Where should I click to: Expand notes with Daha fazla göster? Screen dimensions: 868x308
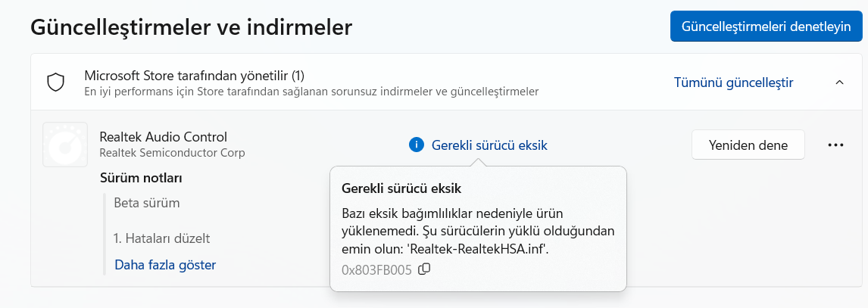tap(165, 265)
